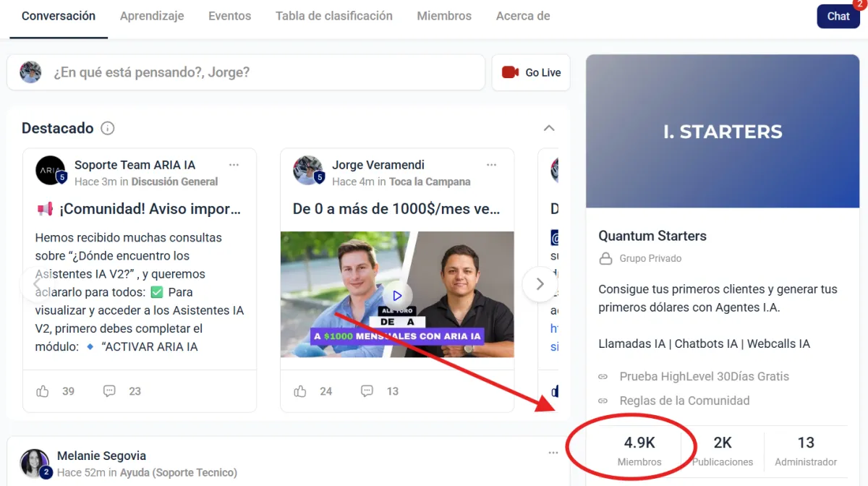Click the Jorge Veramendi author name
The height and width of the screenshot is (486, 868).
coord(378,165)
